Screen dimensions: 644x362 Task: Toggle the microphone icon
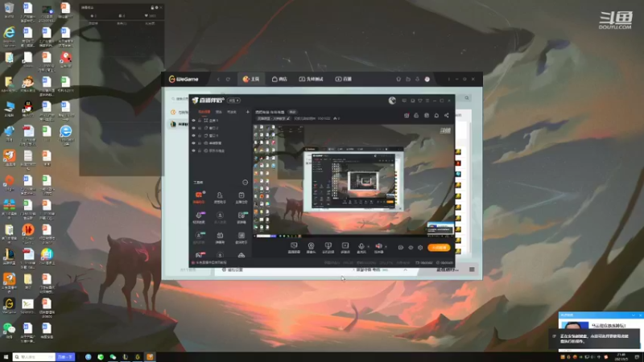(361, 247)
